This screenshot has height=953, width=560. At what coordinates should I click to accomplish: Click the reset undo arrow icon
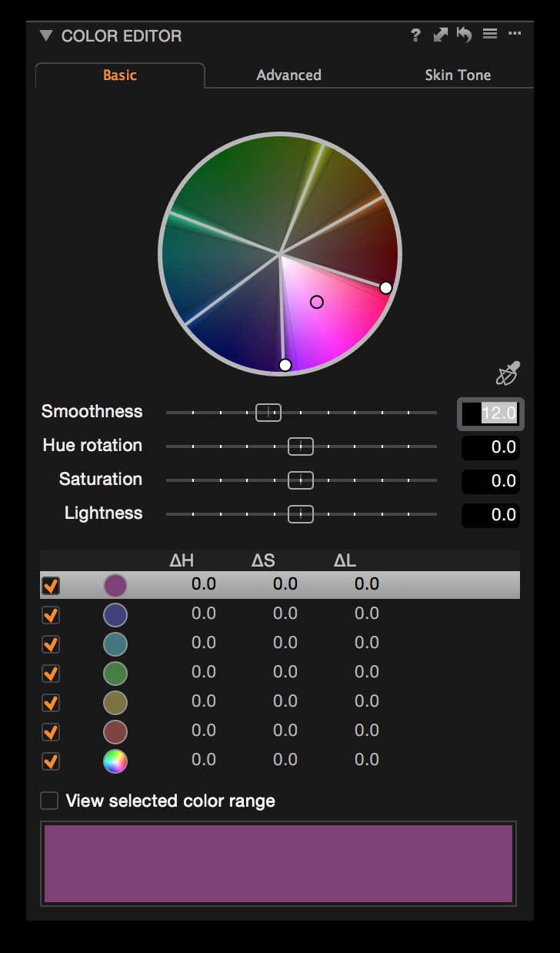coord(464,35)
